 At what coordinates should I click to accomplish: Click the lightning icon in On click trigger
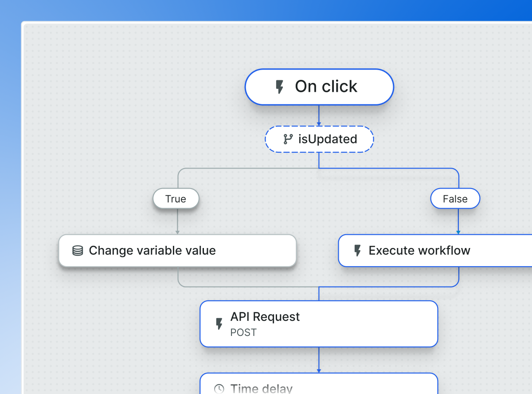tap(279, 87)
